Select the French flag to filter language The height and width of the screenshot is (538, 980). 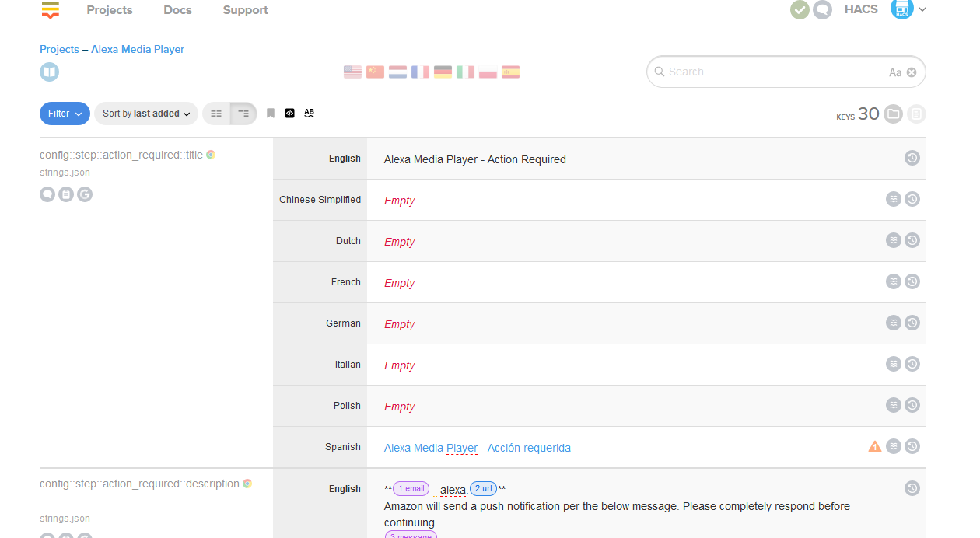[x=420, y=71]
